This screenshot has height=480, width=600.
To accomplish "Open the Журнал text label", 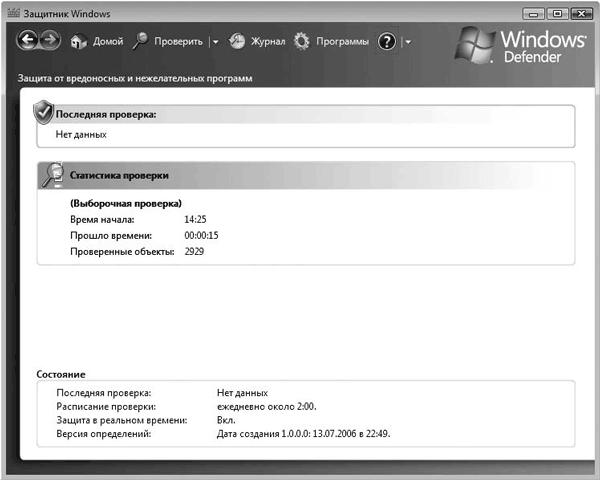I will [268, 42].
